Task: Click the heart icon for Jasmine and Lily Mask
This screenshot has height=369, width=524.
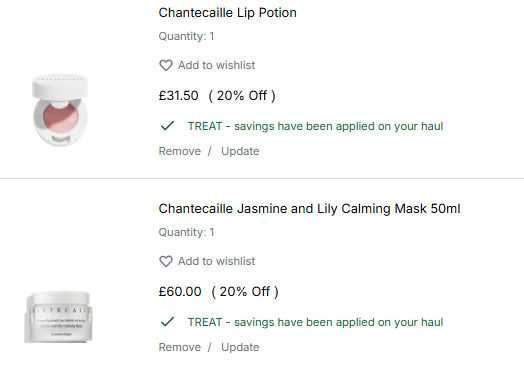Action: point(166,261)
